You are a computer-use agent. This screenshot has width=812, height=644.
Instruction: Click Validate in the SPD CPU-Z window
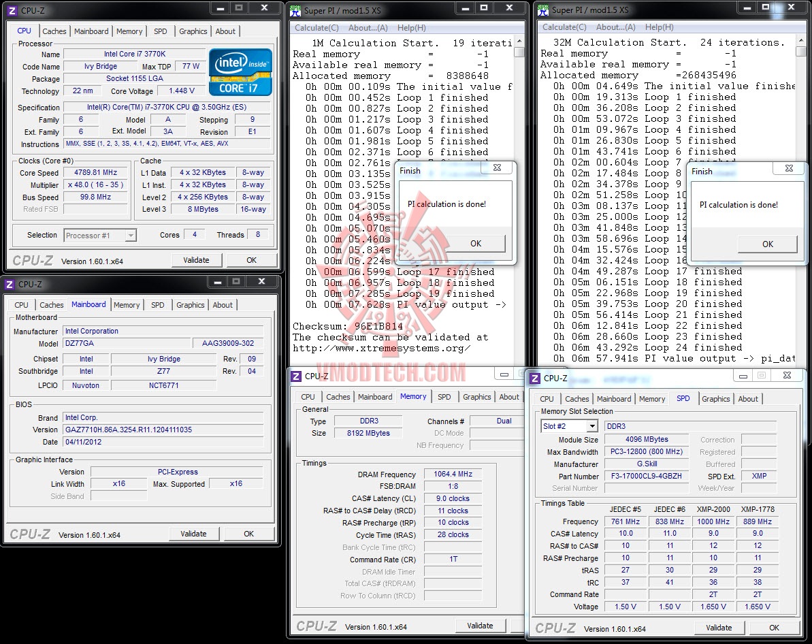pyautogui.click(x=719, y=628)
